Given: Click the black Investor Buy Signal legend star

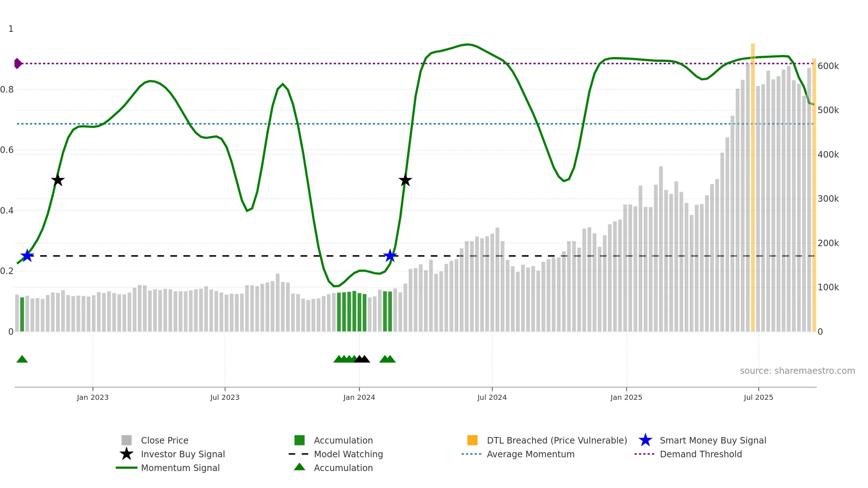Looking at the screenshot, I should pyautogui.click(x=127, y=454).
